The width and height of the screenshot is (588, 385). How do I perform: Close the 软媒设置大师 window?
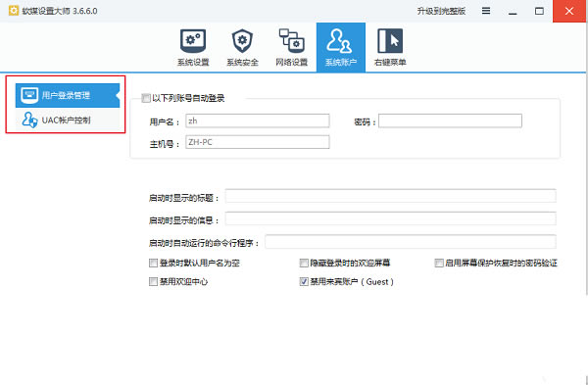[x=569, y=11]
